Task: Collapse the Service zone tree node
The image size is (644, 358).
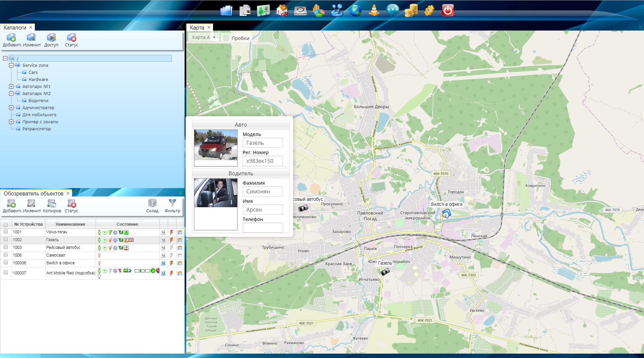Action: (11, 65)
